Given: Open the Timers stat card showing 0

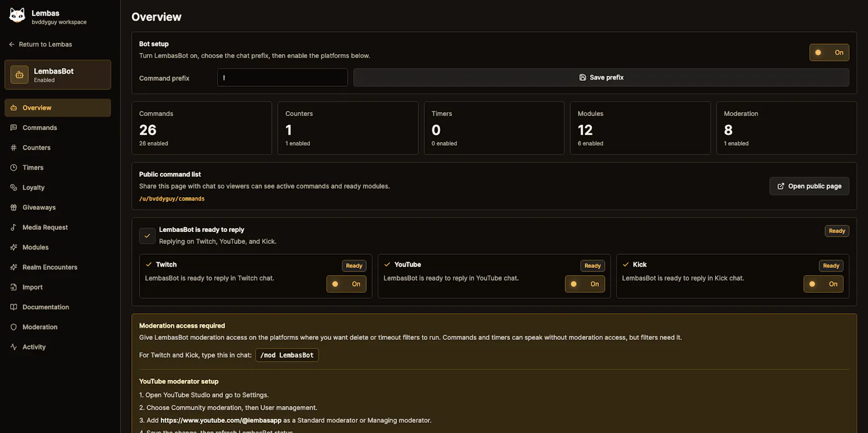Looking at the screenshot, I should pos(494,128).
